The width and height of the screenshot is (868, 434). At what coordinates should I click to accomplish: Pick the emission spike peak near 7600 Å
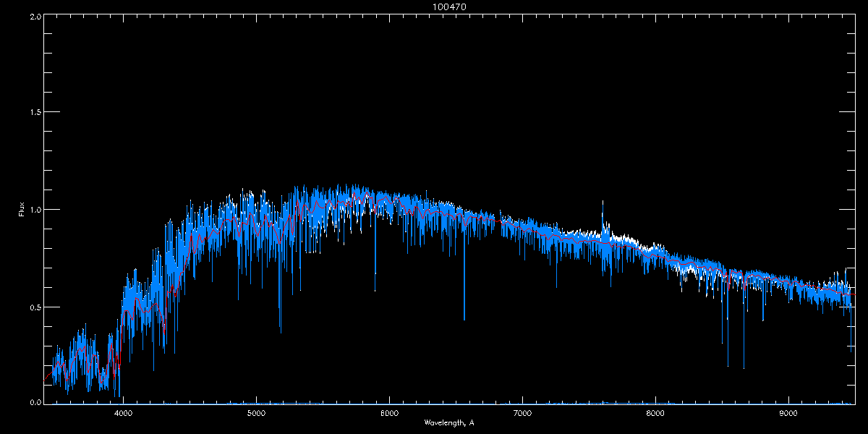pyautogui.click(x=603, y=203)
